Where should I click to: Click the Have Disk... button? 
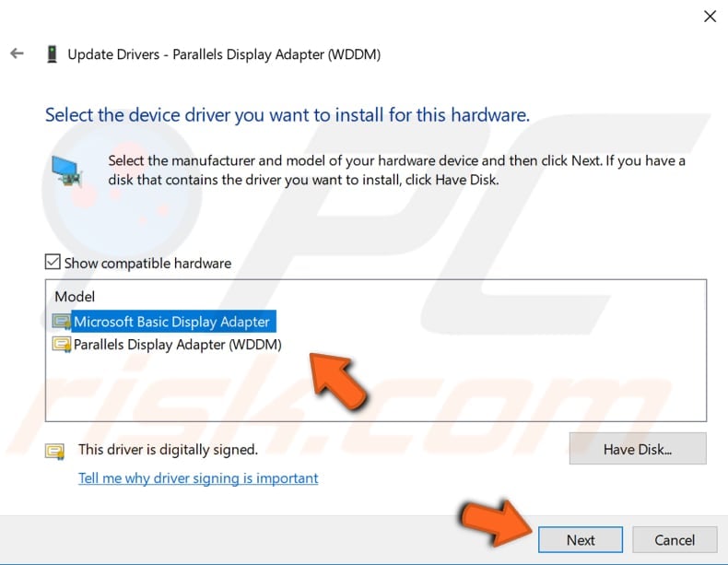[638, 449]
